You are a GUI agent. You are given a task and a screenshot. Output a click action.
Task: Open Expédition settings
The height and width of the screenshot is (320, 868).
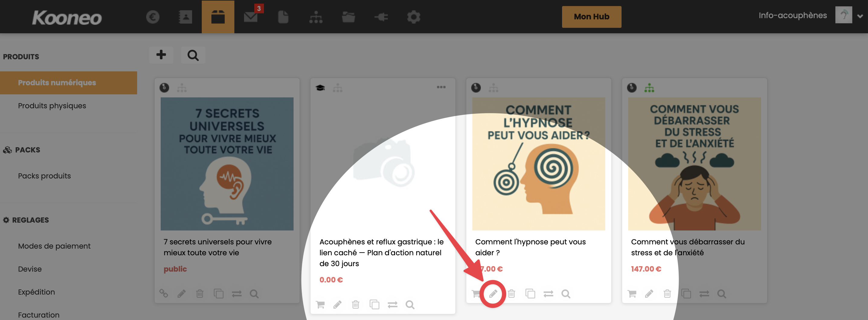tap(36, 292)
